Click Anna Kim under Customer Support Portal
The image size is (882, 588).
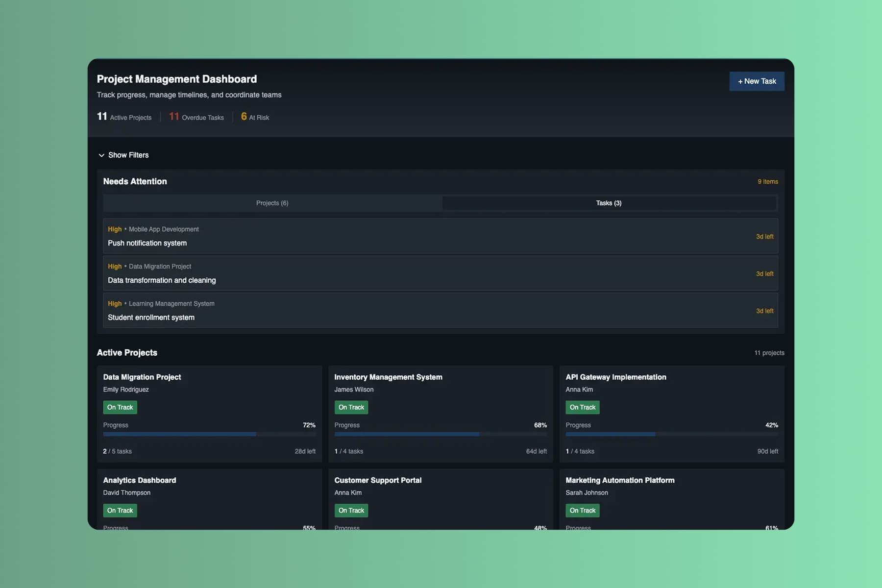pyautogui.click(x=348, y=493)
